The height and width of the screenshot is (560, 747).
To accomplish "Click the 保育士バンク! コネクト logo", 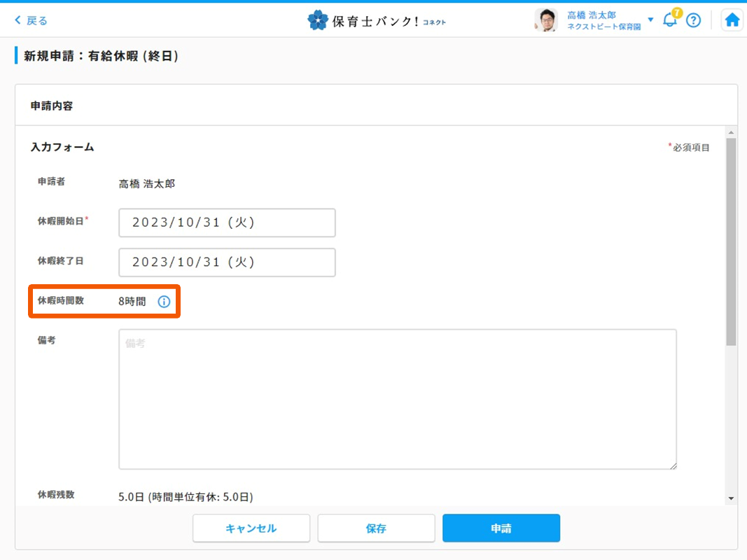I will pos(376,20).
